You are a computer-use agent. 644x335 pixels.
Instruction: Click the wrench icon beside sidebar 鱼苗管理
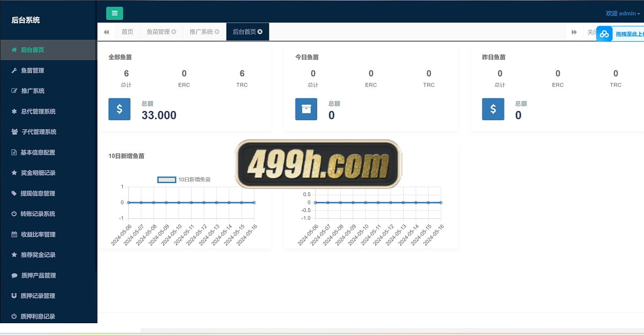pos(14,70)
